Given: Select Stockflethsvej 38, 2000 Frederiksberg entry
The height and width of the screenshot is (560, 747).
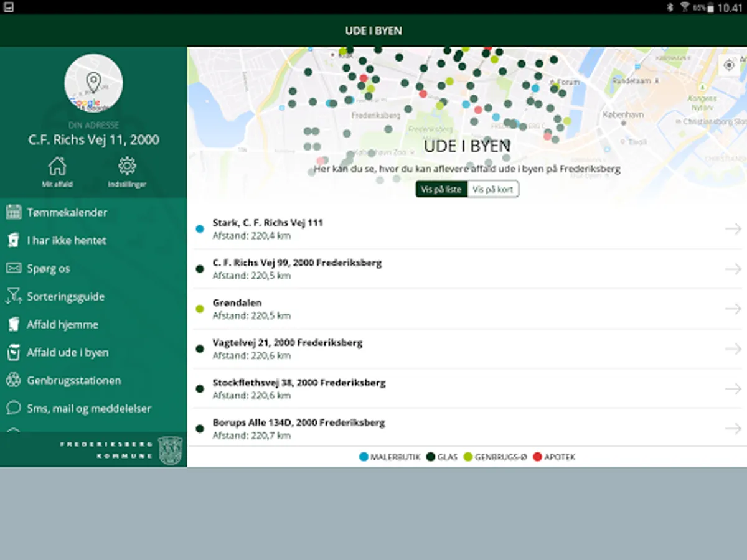Looking at the screenshot, I should [467, 389].
